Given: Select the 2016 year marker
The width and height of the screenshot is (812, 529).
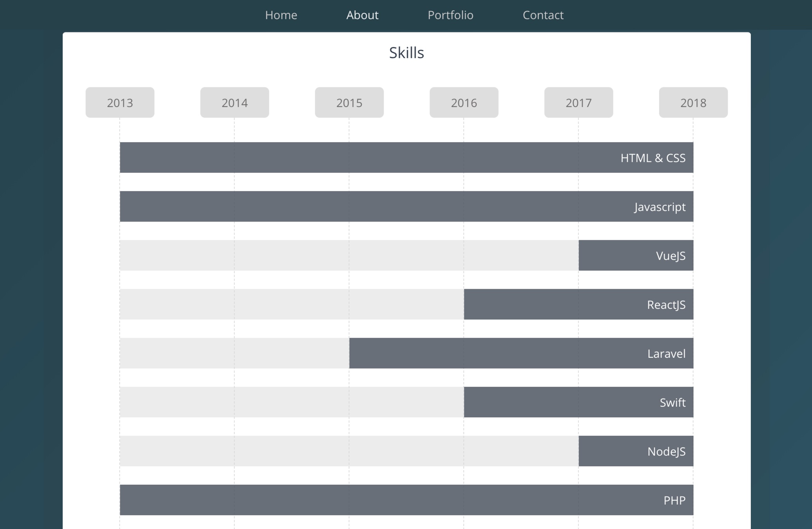Looking at the screenshot, I should [x=464, y=103].
